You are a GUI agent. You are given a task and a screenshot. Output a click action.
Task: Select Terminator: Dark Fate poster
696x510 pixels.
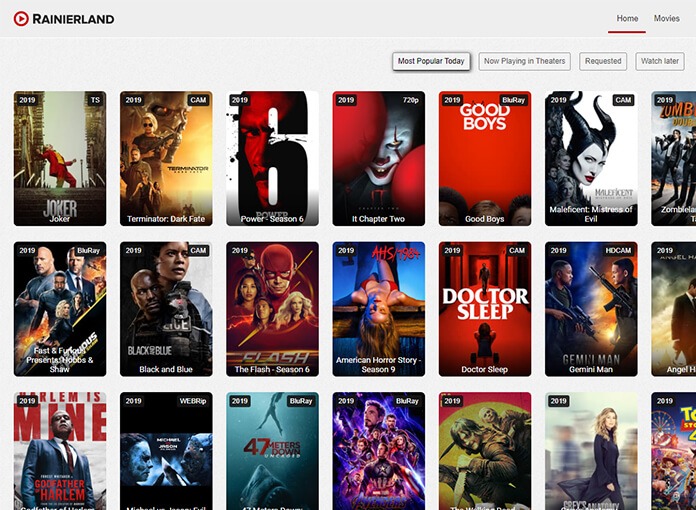pyautogui.click(x=166, y=158)
